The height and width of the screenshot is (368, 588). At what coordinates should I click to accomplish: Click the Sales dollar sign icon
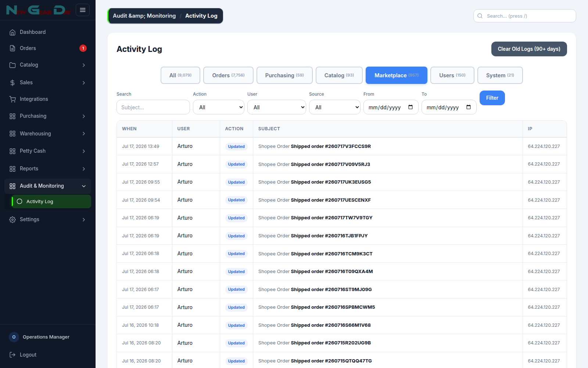pos(12,83)
